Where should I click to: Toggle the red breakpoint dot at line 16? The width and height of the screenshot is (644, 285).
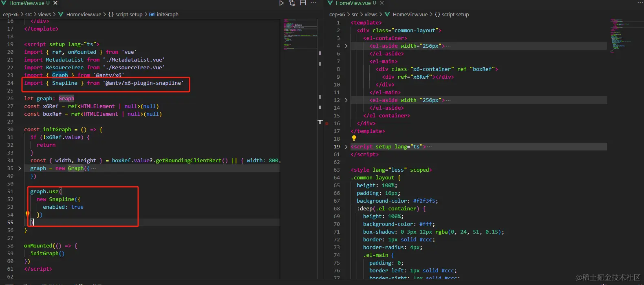[327, 123]
